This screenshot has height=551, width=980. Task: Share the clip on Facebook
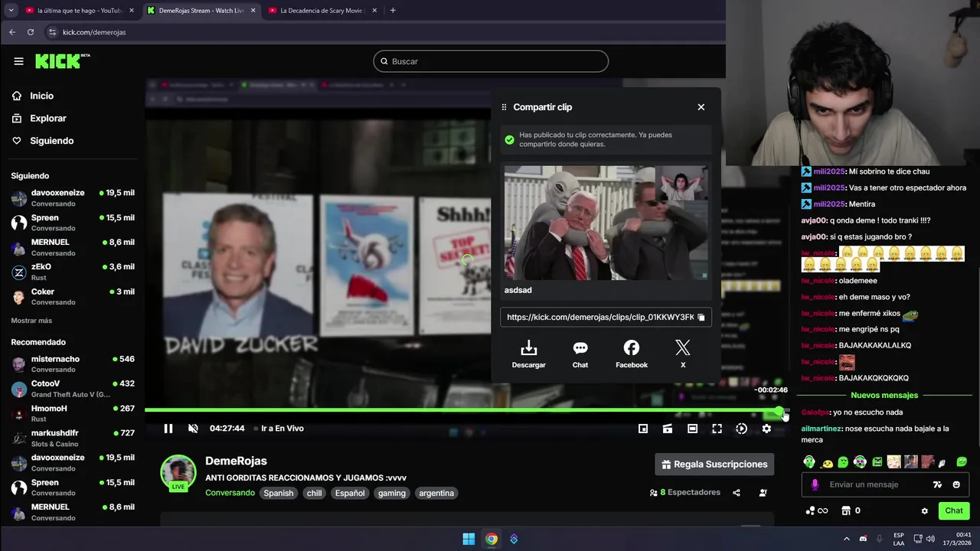click(x=632, y=354)
